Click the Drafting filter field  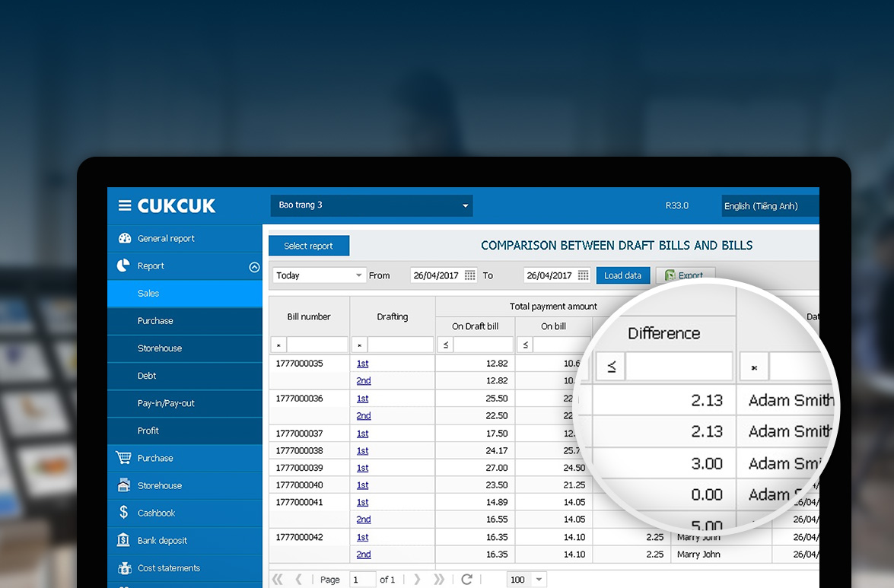[401, 345]
